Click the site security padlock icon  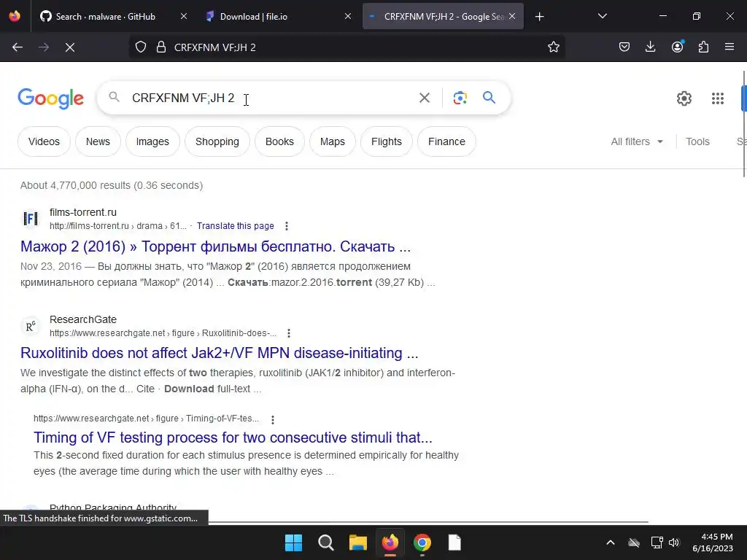161,47
